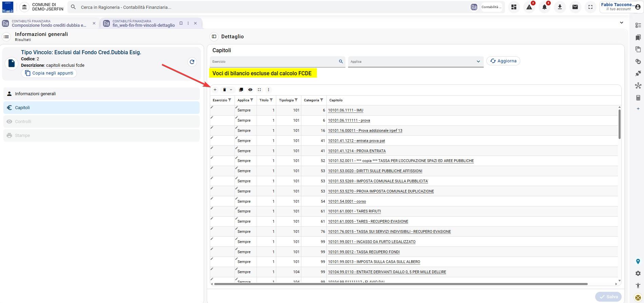Open the downloads icon in top bar
Screen dimensions: 644x303
[560, 7]
